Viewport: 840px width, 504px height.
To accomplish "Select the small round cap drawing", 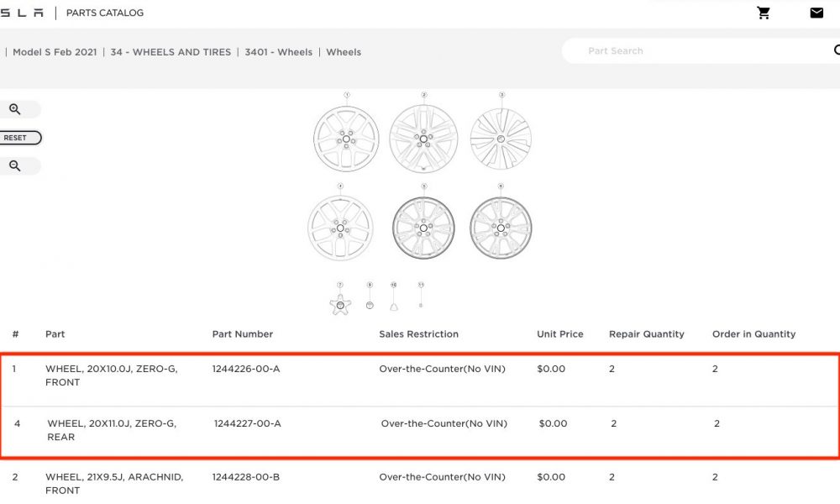I will [x=370, y=305].
